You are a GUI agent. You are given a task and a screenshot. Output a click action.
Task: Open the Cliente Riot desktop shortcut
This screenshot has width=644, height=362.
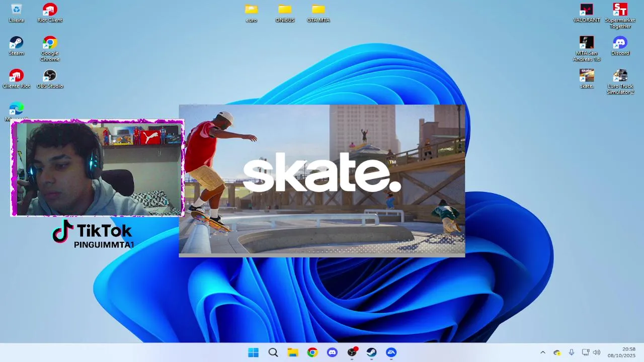point(16,79)
